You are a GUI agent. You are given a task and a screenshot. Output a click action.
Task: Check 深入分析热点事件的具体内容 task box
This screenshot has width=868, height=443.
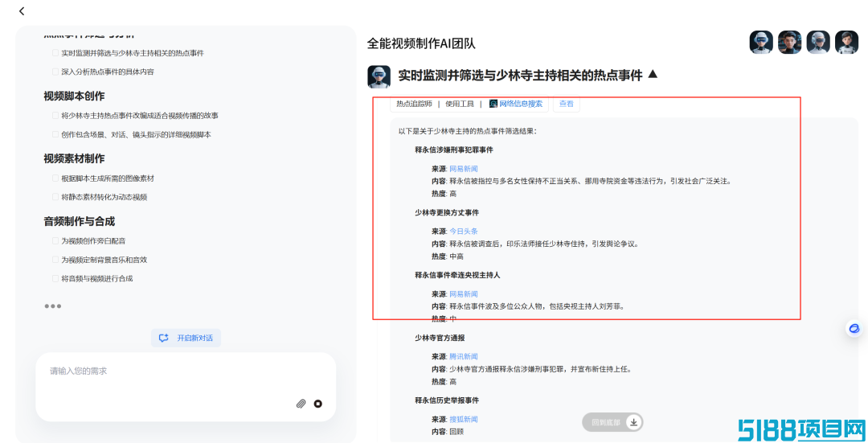(x=55, y=72)
